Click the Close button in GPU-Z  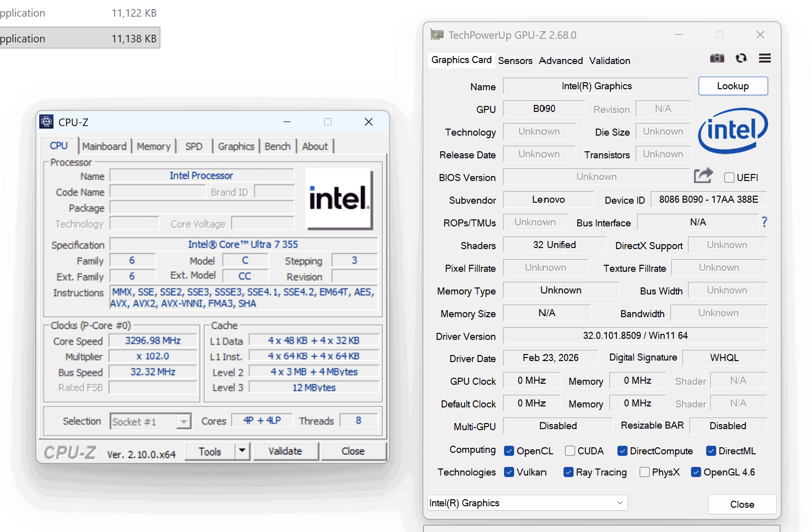(742, 504)
